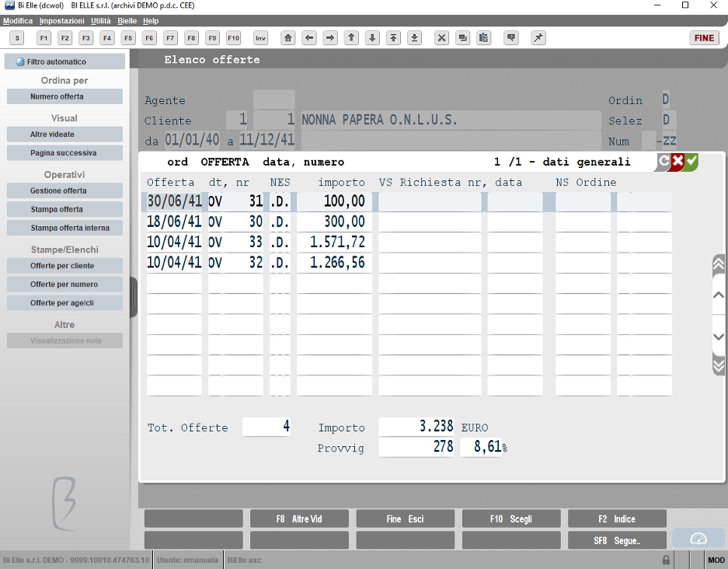Click the Gestione offerta button

coord(64,190)
